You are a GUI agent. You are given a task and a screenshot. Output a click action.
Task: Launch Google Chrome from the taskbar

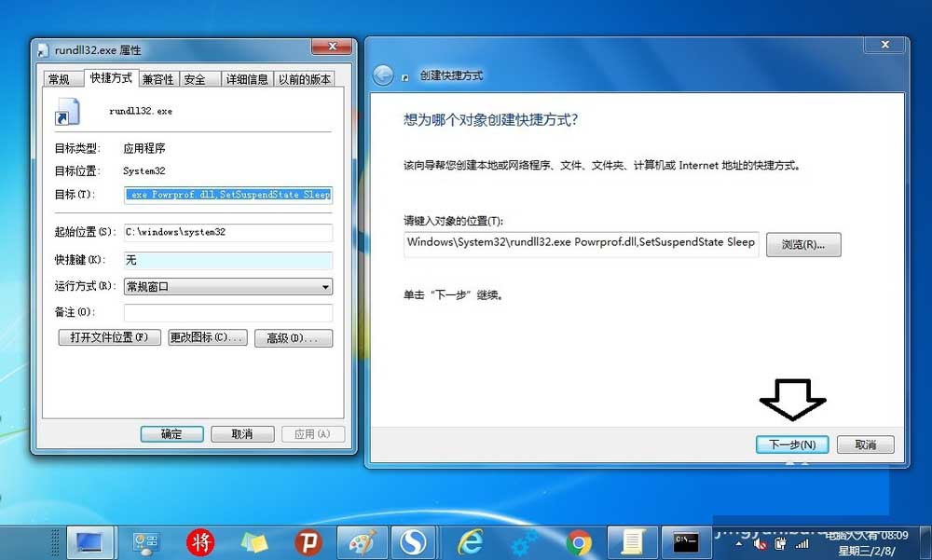579,542
